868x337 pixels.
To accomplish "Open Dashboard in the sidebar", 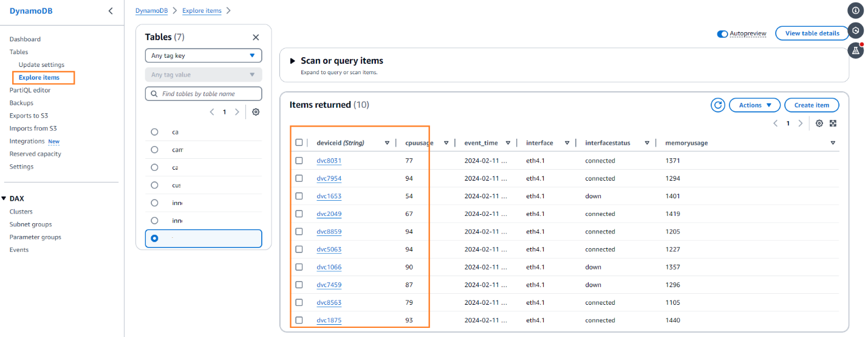I will coord(25,39).
